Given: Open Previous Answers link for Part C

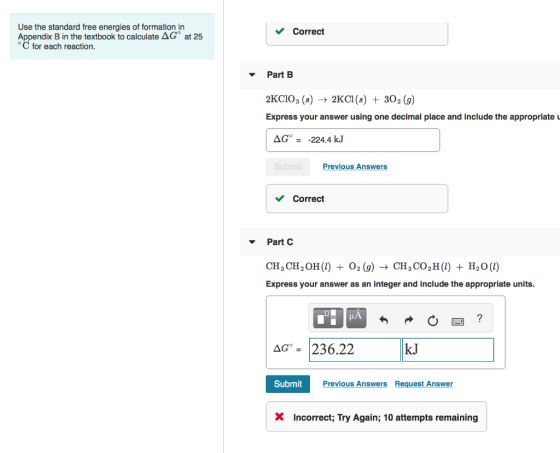Looking at the screenshot, I should pos(355,384).
